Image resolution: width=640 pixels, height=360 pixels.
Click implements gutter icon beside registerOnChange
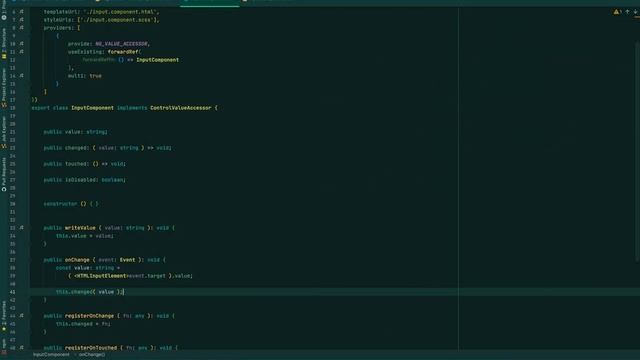pos(22,316)
